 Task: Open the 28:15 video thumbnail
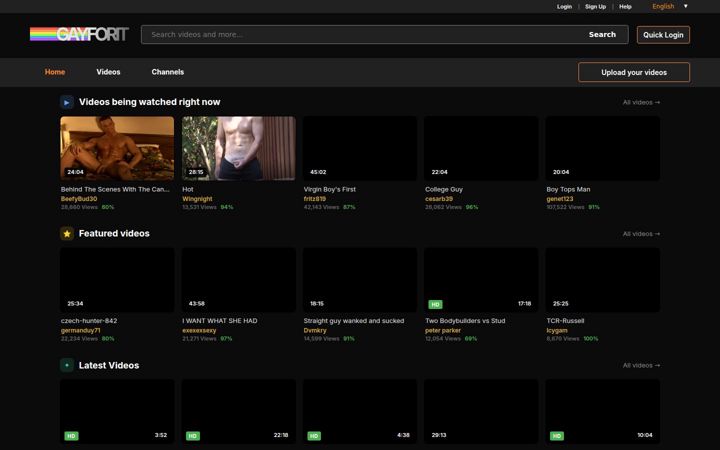(x=239, y=148)
